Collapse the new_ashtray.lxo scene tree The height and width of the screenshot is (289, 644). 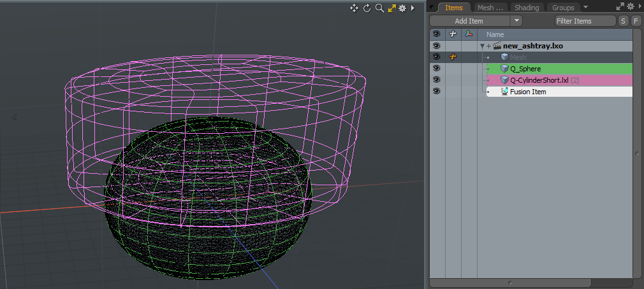click(483, 46)
